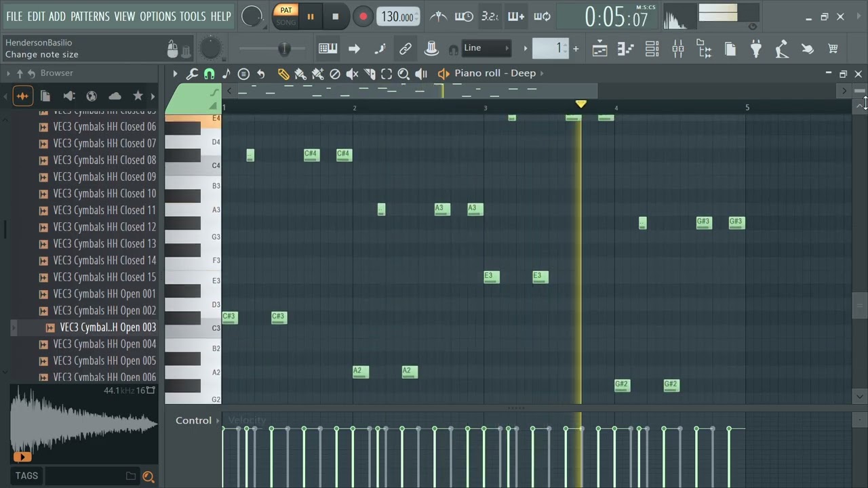
Task: Click the main pitch knob
Action: pyautogui.click(x=211, y=48)
